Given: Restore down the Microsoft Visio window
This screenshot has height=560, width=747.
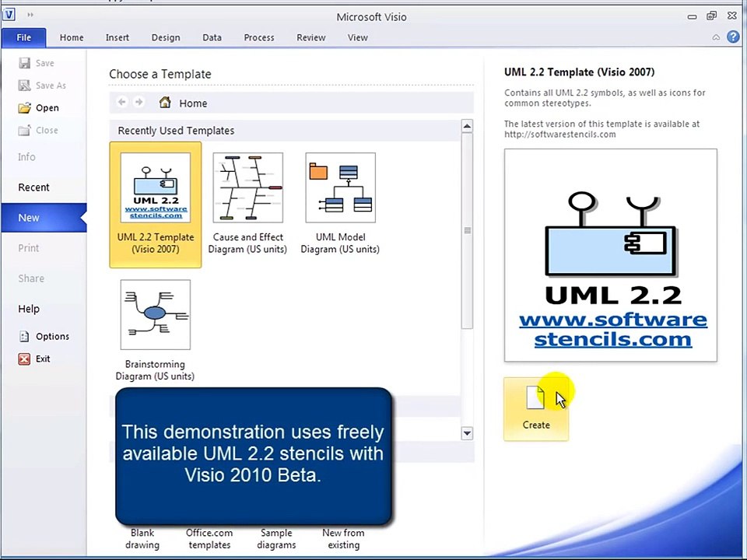Looking at the screenshot, I should tap(711, 16).
